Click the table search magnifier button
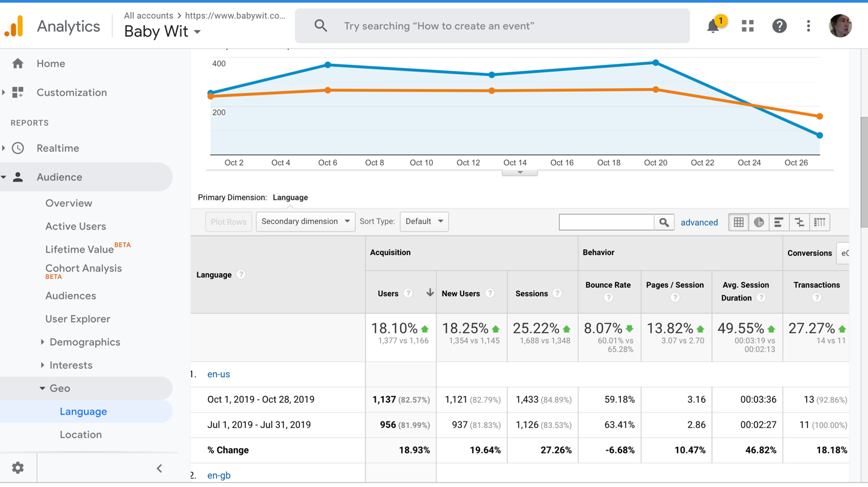The image size is (868, 487). click(x=664, y=222)
